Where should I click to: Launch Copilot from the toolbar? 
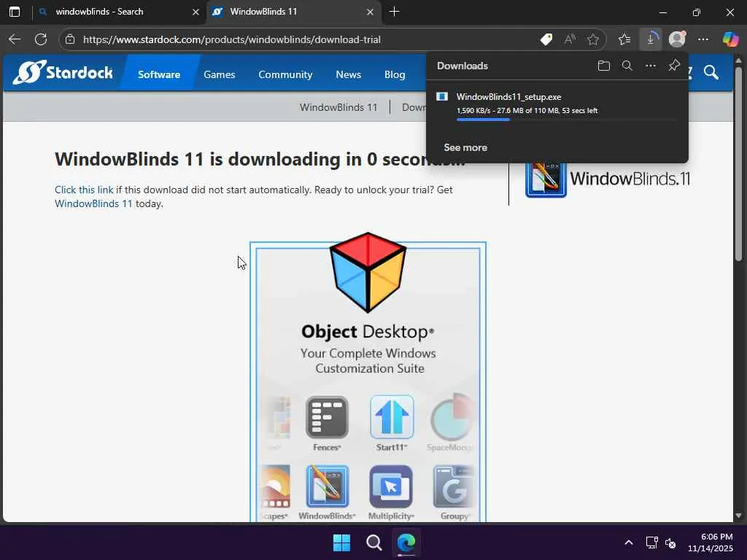tap(730, 39)
